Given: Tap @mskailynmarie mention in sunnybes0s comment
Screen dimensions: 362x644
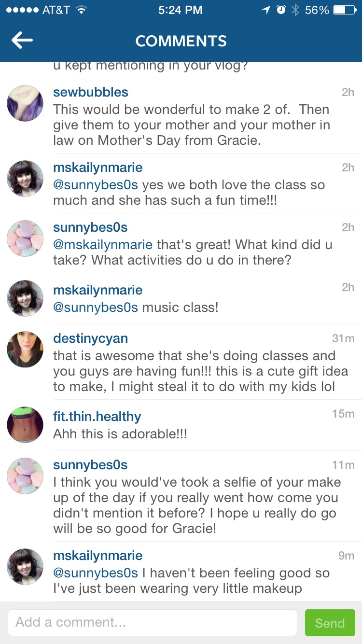Looking at the screenshot, I should (103, 245).
